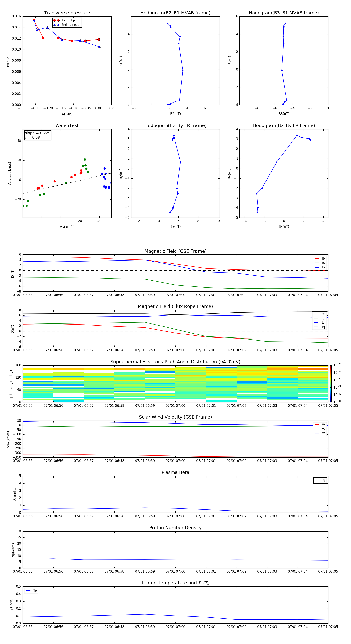Click the "Hodogram(Bz_By FR frame)" title
The height and width of the screenshot is (644, 351).
click(175, 125)
